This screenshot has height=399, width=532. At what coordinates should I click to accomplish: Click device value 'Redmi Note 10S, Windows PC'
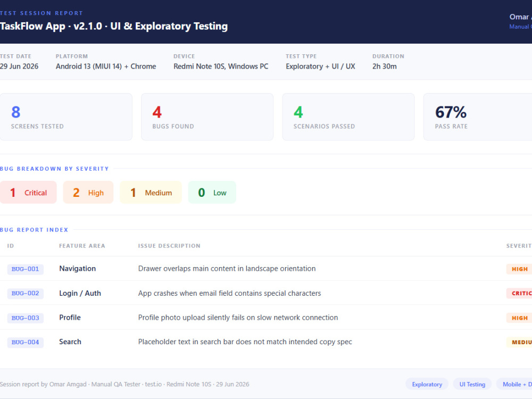pos(221,66)
